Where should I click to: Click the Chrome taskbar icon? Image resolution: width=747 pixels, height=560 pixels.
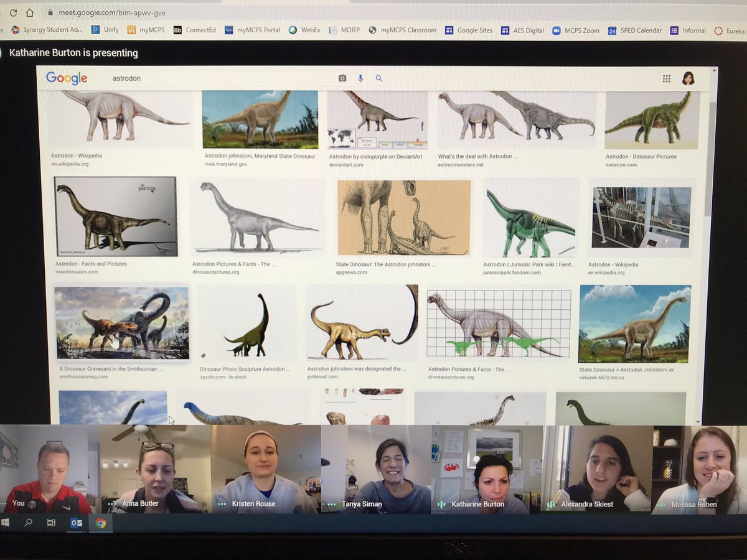pos(100,523)
